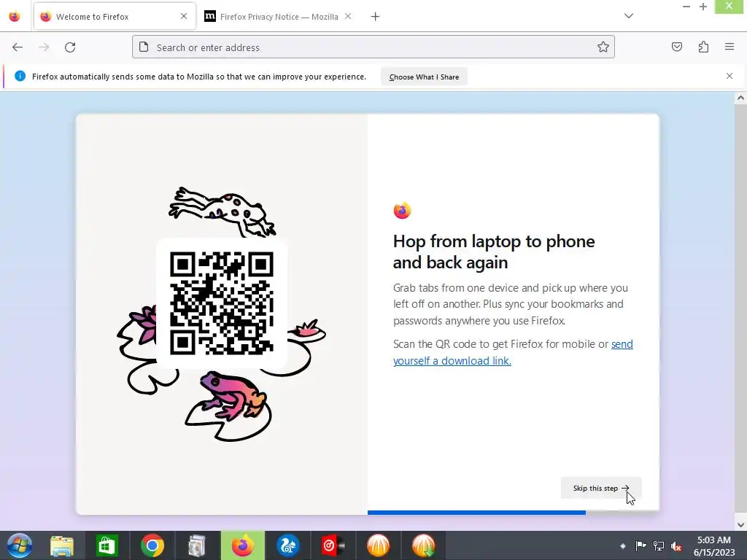The width and height of the screenshot is (747, 560).
Task: Open the Save to Pocket icon
Action: [x=676, y=47]
